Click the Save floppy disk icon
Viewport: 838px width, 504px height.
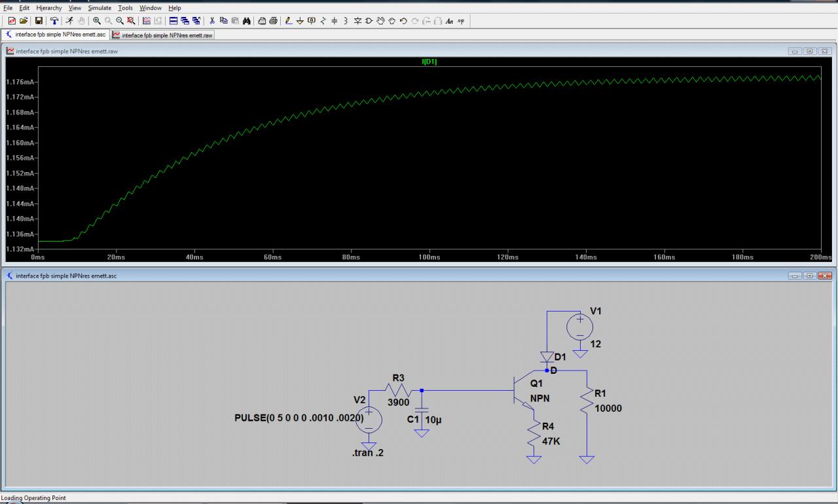(39, 21)
